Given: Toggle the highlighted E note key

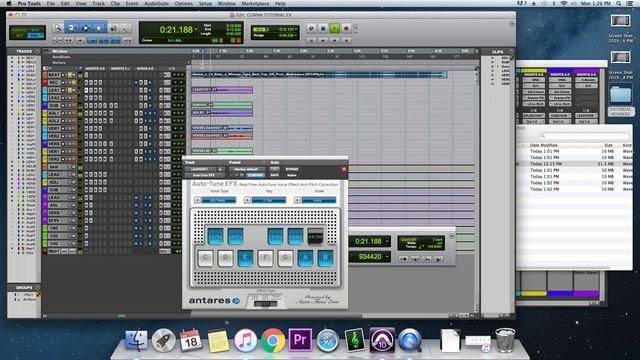Looking at the screenshot, I should [x=245, y=258].
